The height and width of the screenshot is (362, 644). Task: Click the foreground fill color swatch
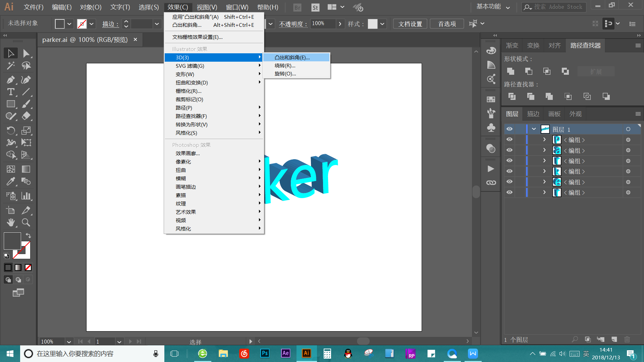click(x=12, y=241)
